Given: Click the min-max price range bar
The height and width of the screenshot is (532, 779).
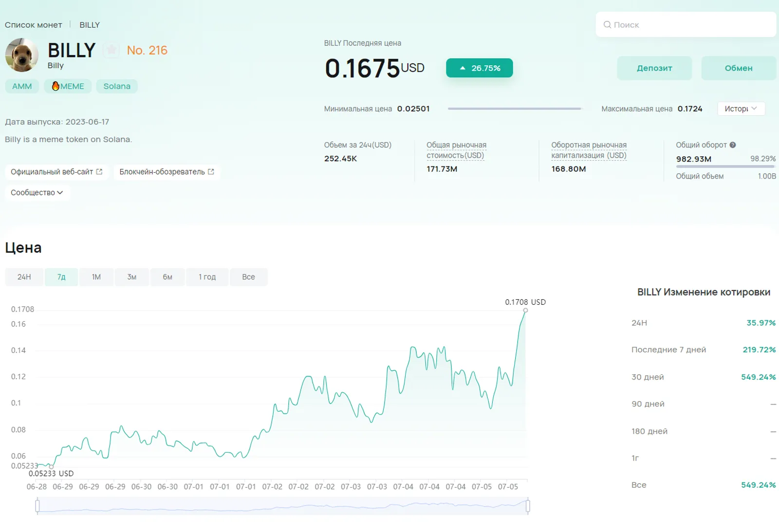Looking at the screenshot, I should [515, 109].
